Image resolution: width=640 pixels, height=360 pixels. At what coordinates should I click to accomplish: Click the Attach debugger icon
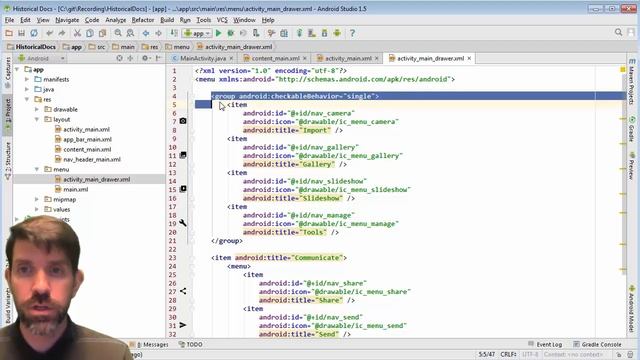(x=256, y=33)
